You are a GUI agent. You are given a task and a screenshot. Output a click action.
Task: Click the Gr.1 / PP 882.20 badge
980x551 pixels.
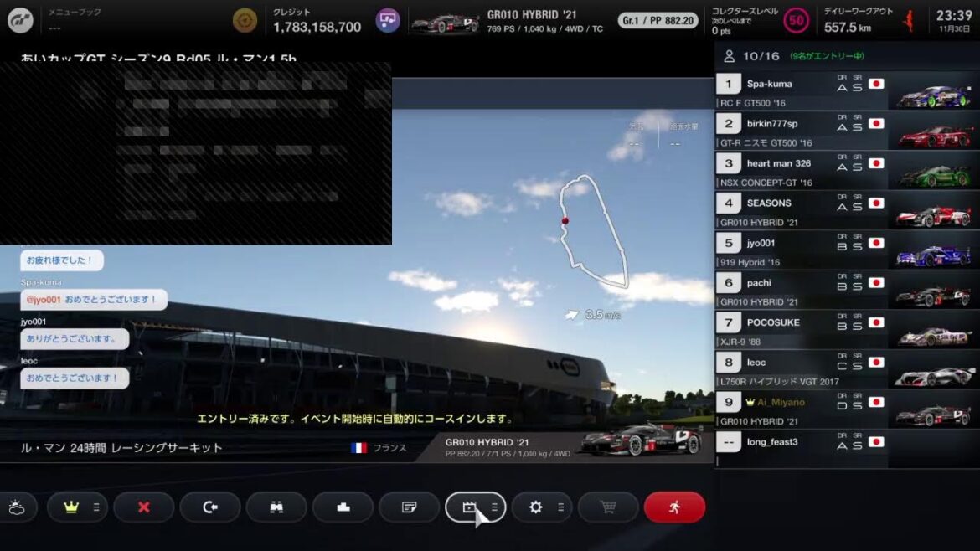point(658,21)
